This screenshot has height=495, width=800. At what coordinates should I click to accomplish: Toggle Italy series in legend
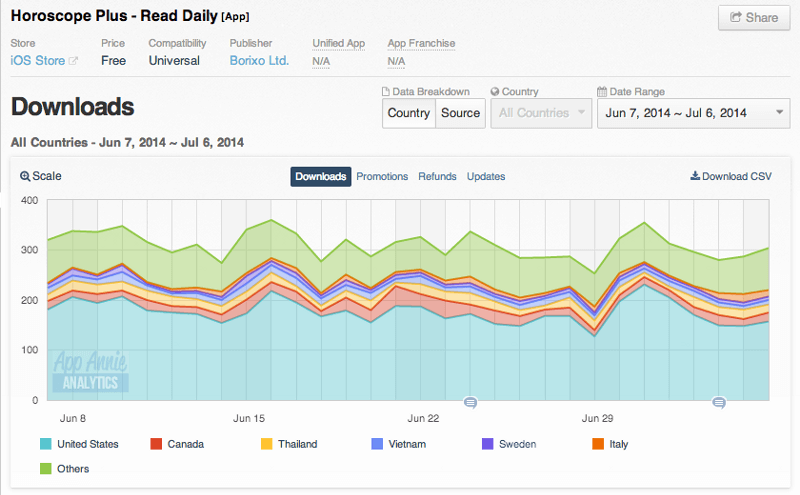coord(610,444)
